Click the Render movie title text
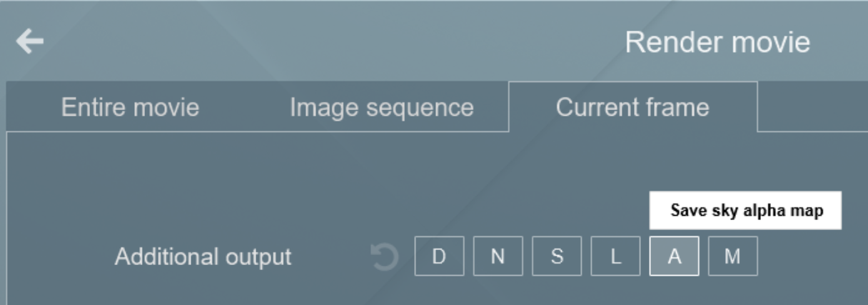868x305 pixels. [717, 43]
